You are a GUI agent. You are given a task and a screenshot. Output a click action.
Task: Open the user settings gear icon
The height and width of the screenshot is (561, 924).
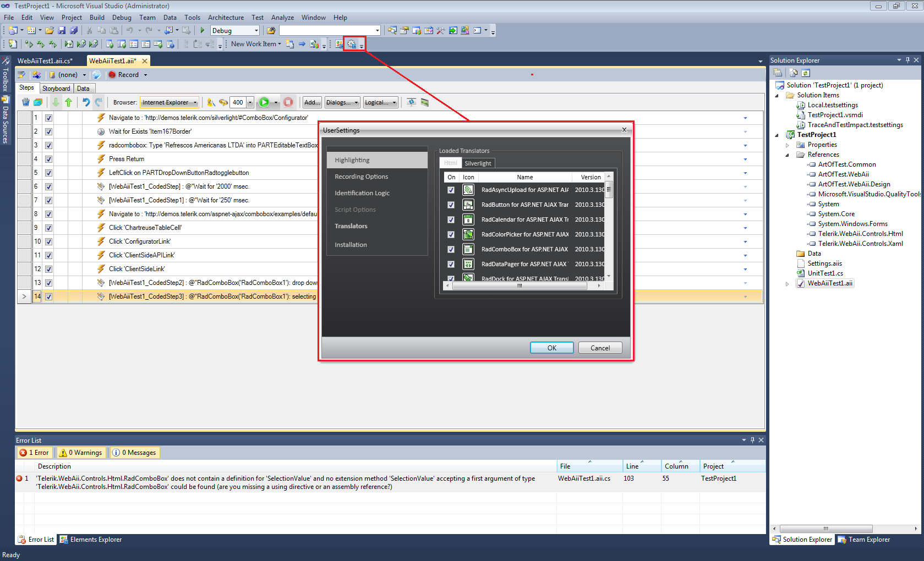click(352, 44)
